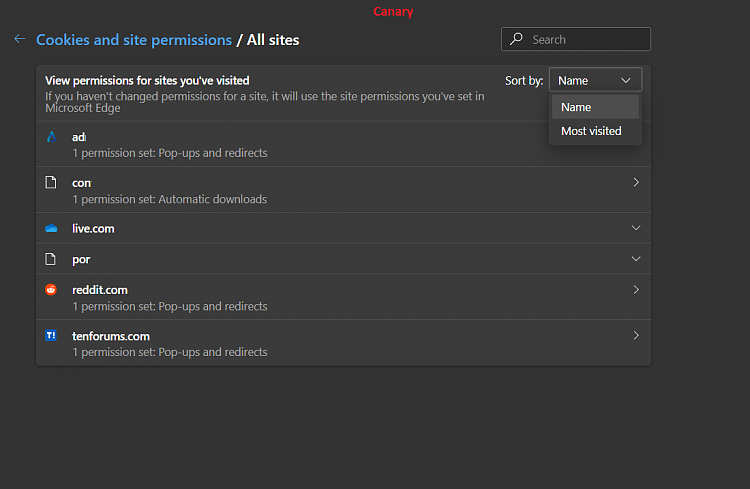Viewport: 750px width, 489px height.
Task: Click the Azure icon in first row
Action: (51, 137)
